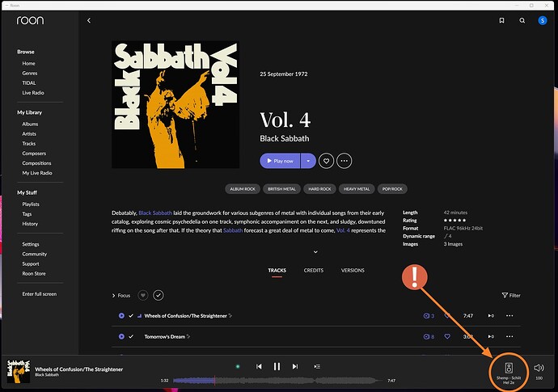The height and width of the screenshot is (392, 558).
Task: Seek within the playback waveform bar
Action: (x=277, y=380)
